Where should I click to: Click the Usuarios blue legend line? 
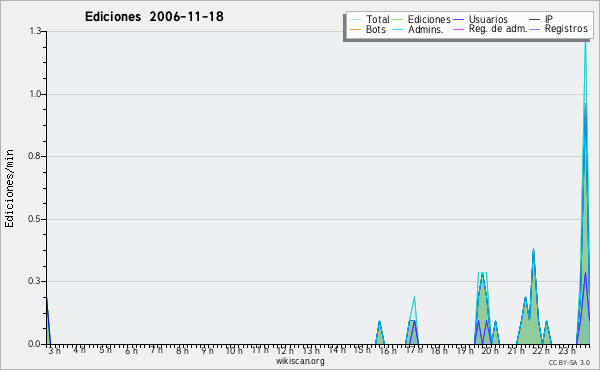click(458, 20)
